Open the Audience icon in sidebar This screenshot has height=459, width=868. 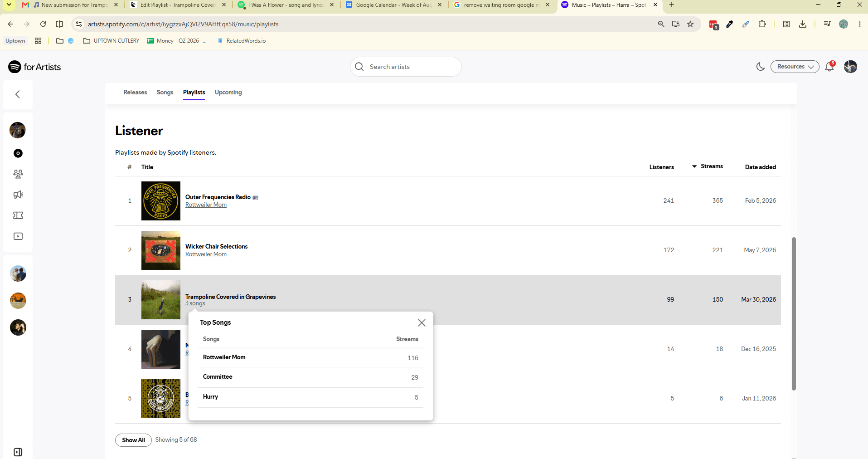18,174
